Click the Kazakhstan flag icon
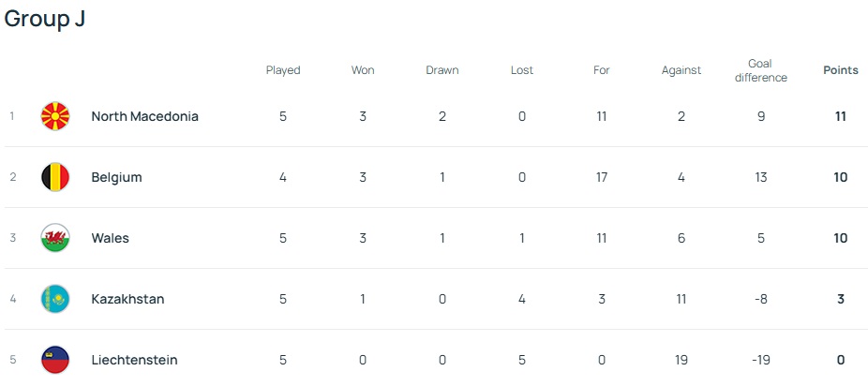868x386 pixels. pyautogui.click(x=55, y=299)
